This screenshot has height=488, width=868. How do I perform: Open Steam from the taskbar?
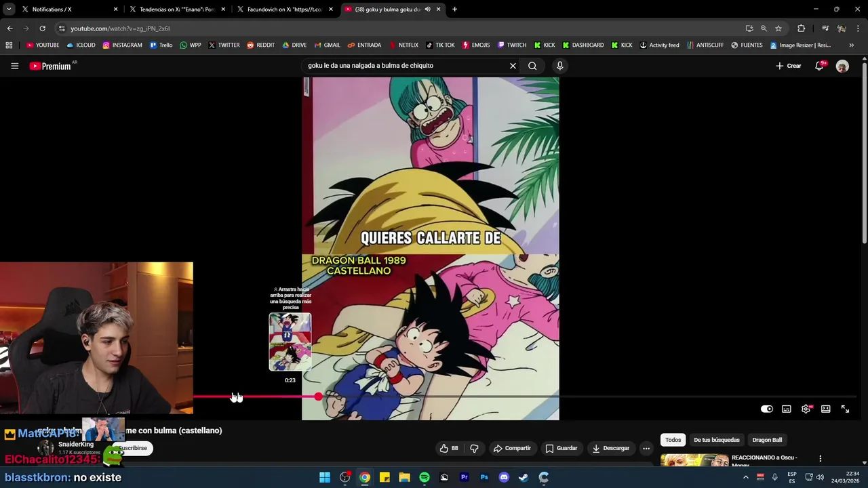[524, 477]
